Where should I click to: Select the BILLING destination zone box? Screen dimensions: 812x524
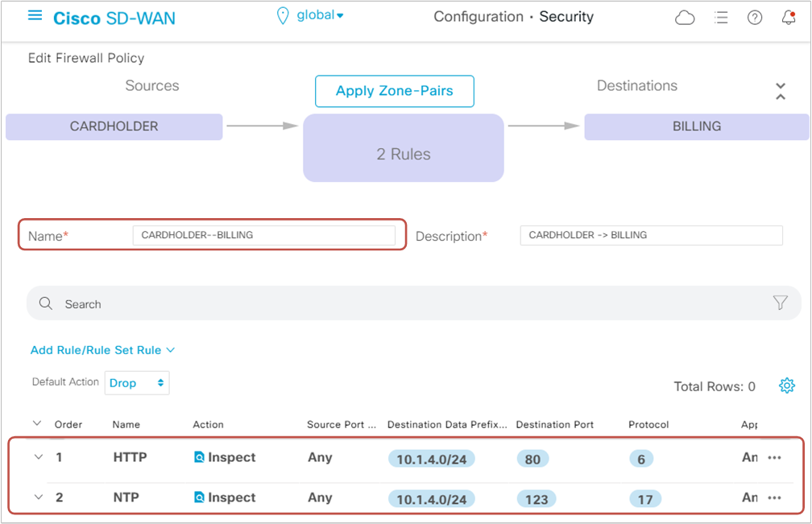tap(696, 126)
